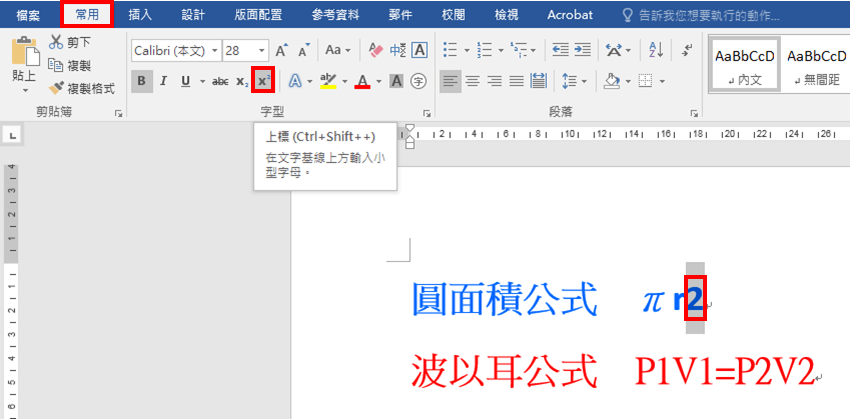
Task: Apply the 無間距 style
Action: (x=813, y=66)
